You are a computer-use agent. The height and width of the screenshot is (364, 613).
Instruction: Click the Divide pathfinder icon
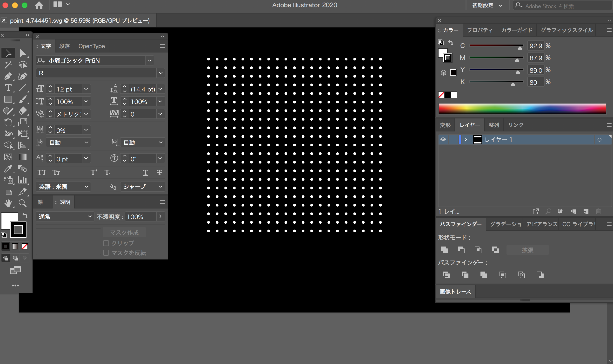[x=446, y=275]
